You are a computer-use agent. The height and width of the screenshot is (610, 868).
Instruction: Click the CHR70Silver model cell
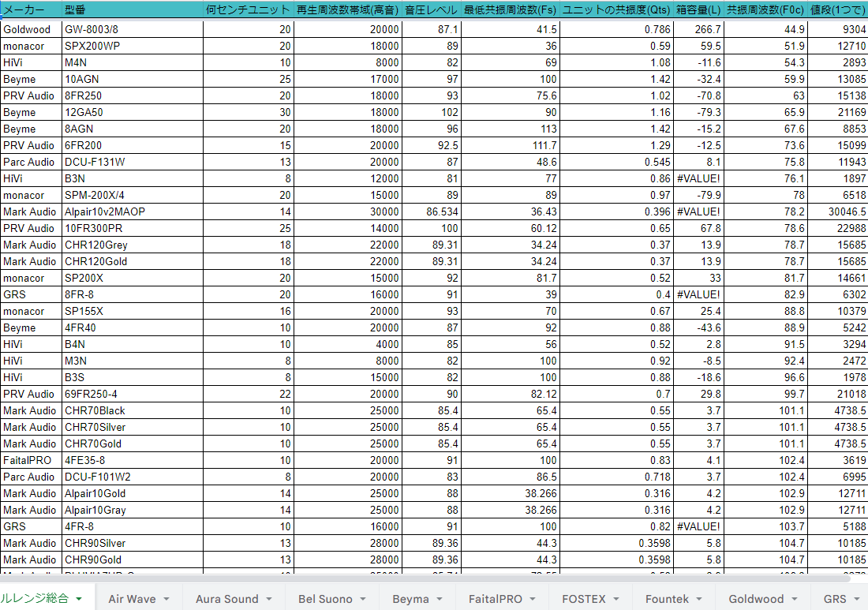(133, 428)
